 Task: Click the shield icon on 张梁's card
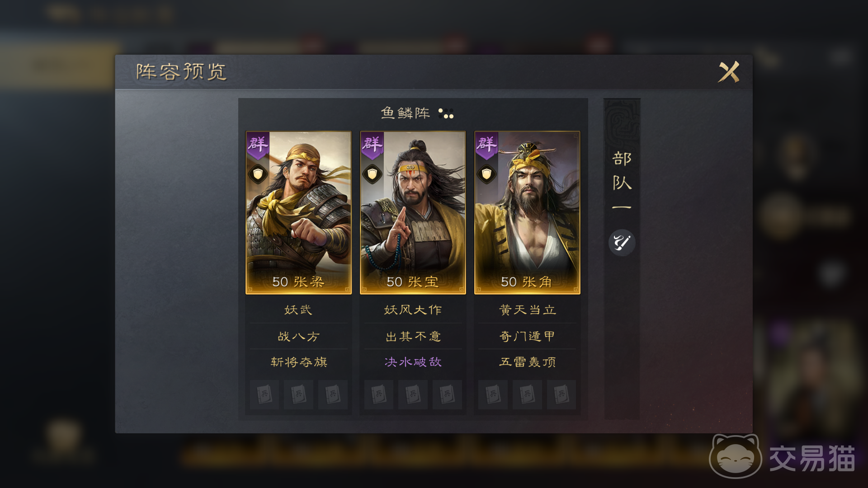[x=258, y=174]
